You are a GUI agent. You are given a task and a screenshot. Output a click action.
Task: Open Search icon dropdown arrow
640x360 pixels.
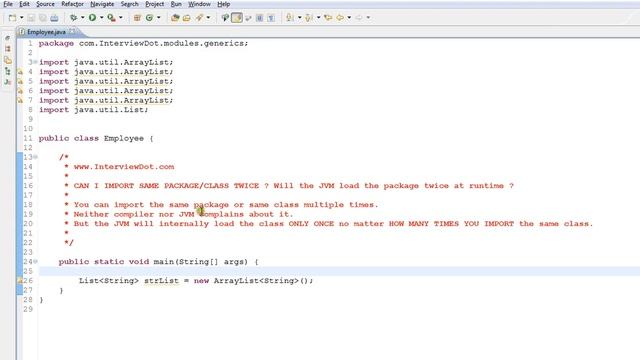point(208,18)
